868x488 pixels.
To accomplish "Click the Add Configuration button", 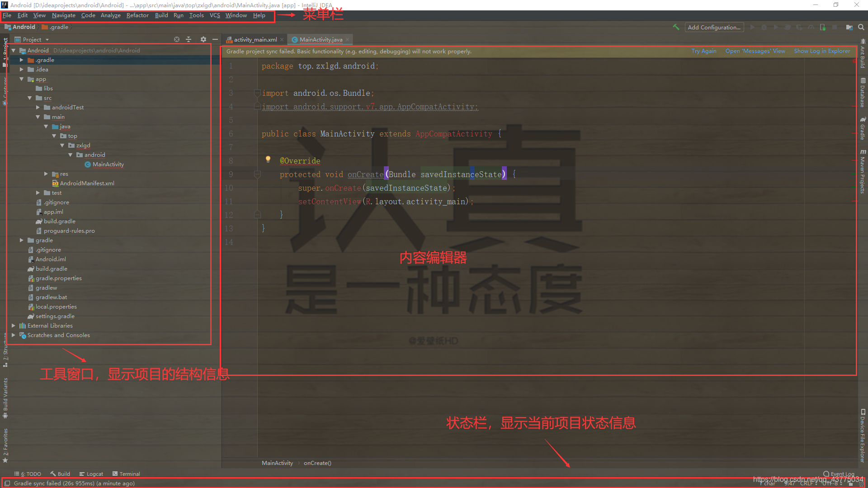I will [714, 27].
